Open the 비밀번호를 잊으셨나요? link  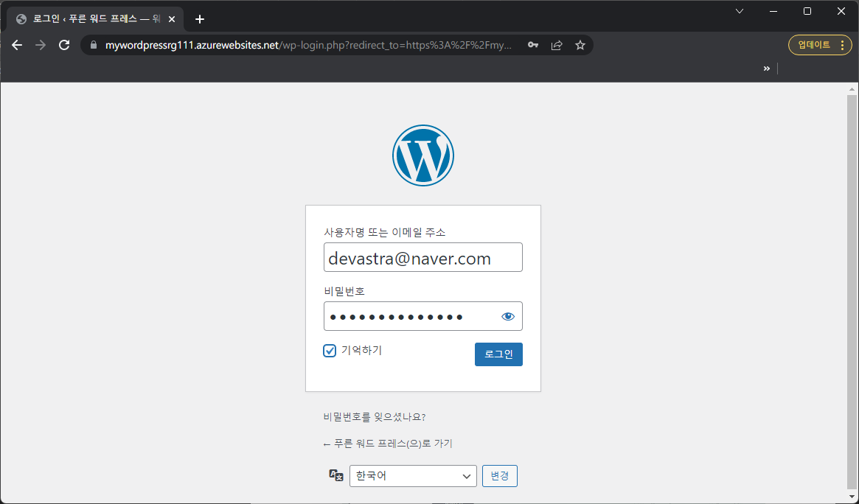(x=375, y=417)
